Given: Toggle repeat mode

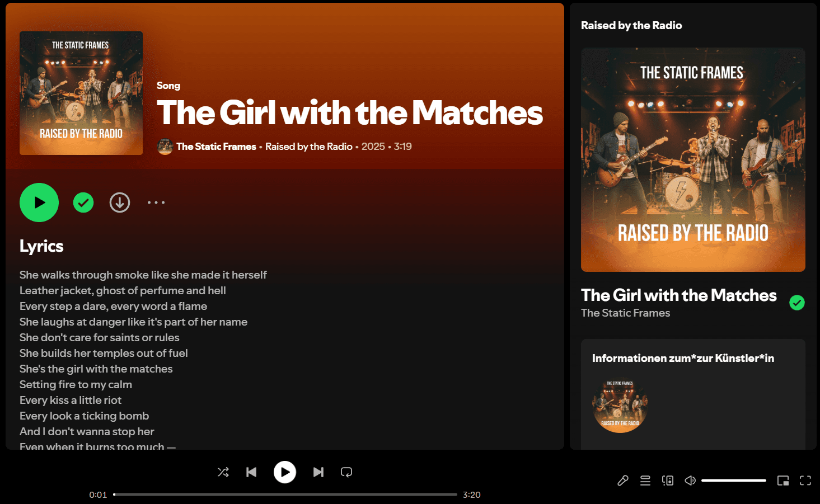Looking at the screenshot, I should 346,472.
